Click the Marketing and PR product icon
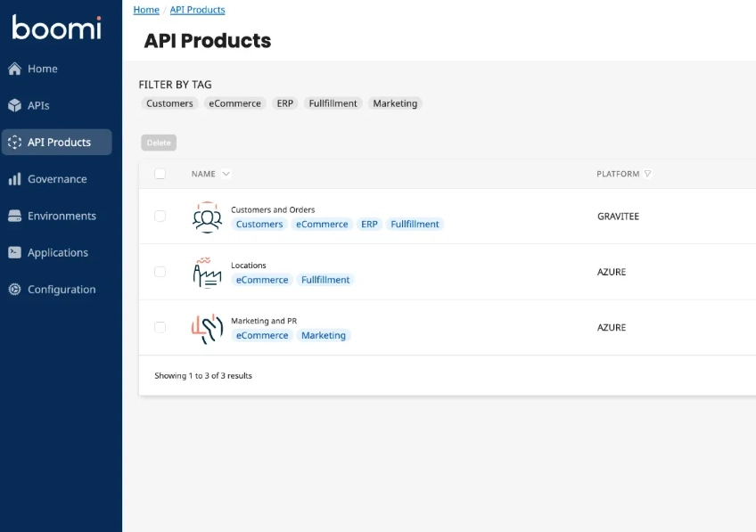 coord(207,328)
